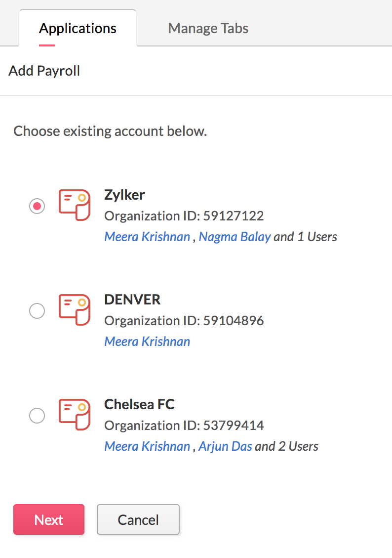Switch to the Applications tab
Viewport: 392px width, 558px height.
(78, 28)
